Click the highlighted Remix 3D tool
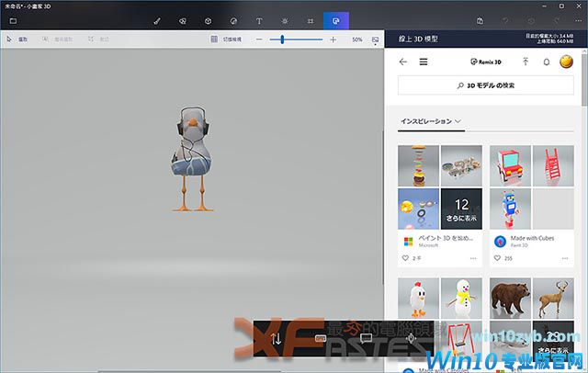588x373 pixels. 336,21
